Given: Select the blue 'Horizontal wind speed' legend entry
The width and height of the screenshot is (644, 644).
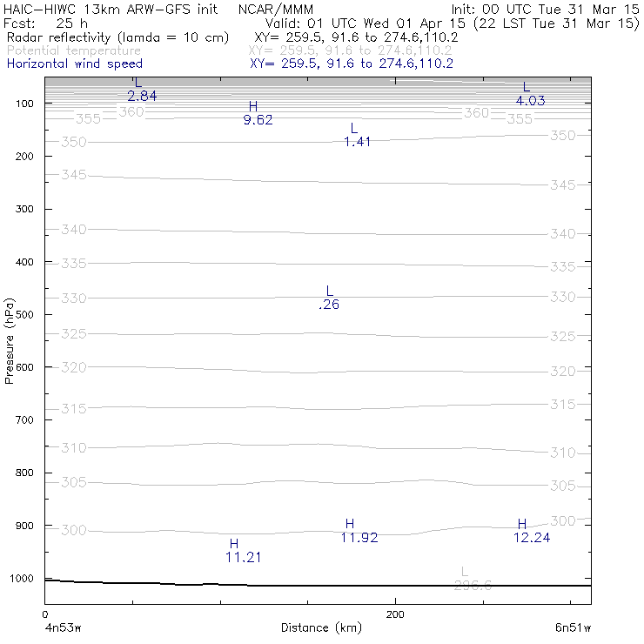Looking at the screenshot, I should 75,64.
